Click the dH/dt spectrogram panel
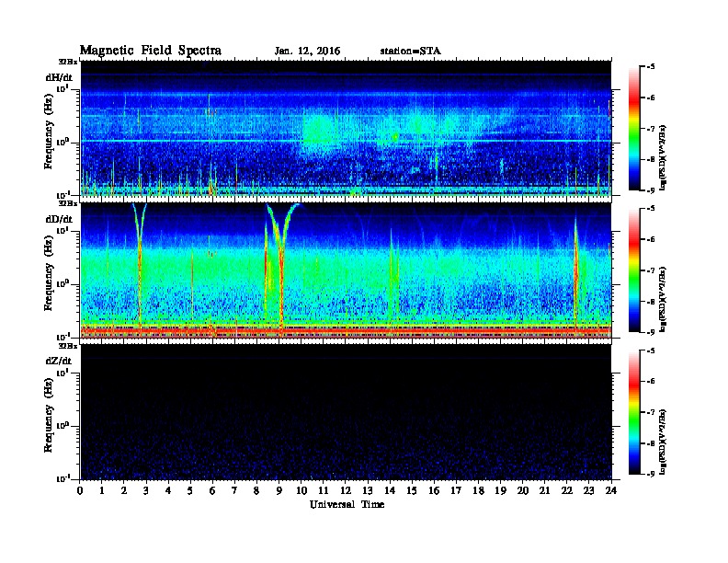This screenshot has height=563, width=728. [x=346, y=128]
